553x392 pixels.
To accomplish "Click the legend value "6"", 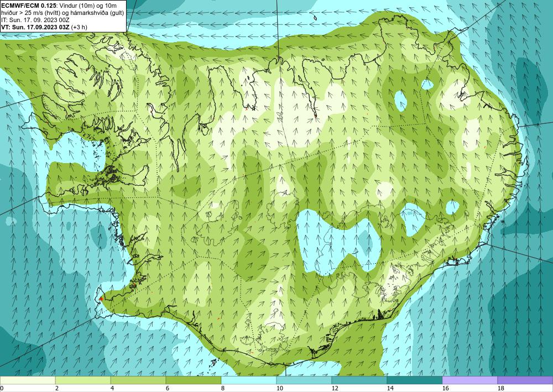I will (168, 388).
